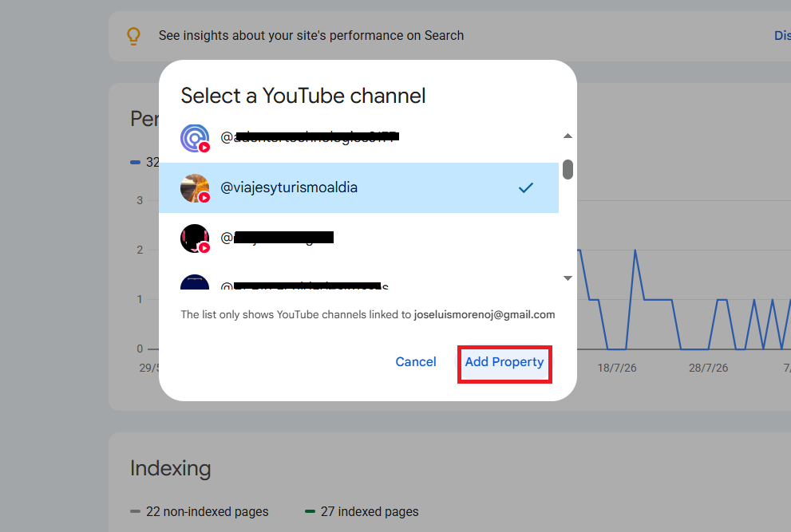Select the @viajesyturismoaldia channel row
Viewport: 791px width, 532px height.
pyautogui.click(x=358, y=187)
